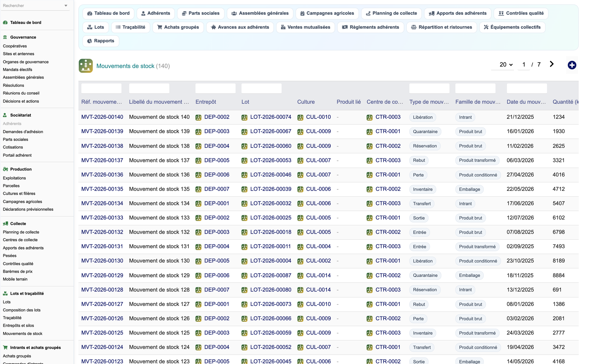Open movement MVT-2026-00140 link

102,117
